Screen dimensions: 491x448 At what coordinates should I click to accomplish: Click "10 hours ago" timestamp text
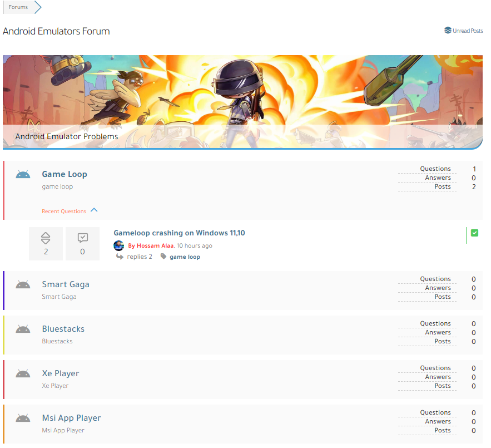point(195,246)
